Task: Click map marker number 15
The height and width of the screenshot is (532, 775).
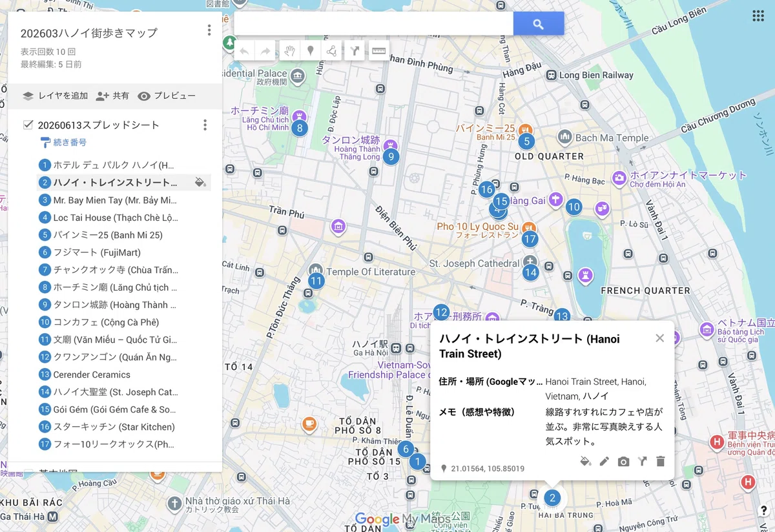Action: click(501, 201)
